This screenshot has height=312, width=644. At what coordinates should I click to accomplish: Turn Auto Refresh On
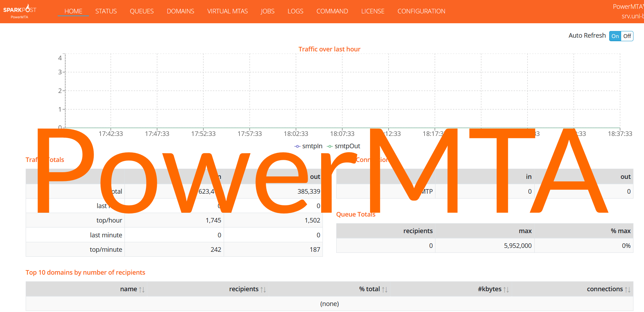615,36
